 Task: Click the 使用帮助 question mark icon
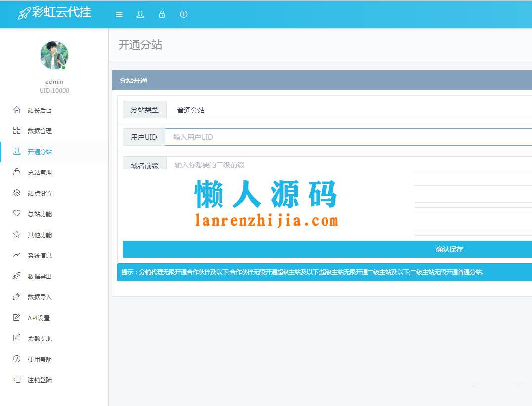[x=16, y=359]
